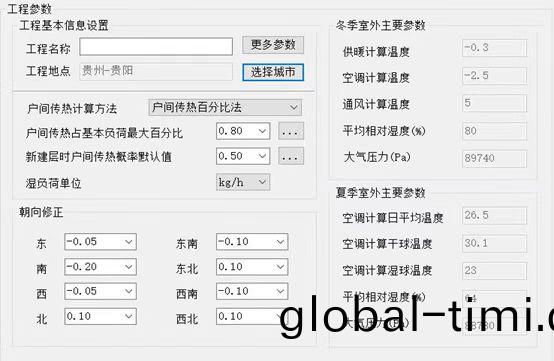Open the 北 orientation correction dropdown
This screenshot has height=361, width=554.
click(x=100, y=316)
